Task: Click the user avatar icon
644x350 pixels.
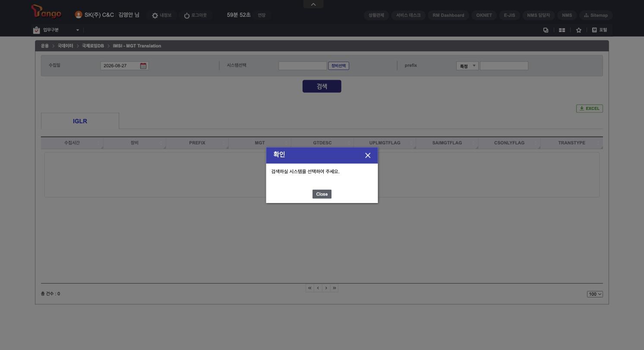Action: point(79,15)
